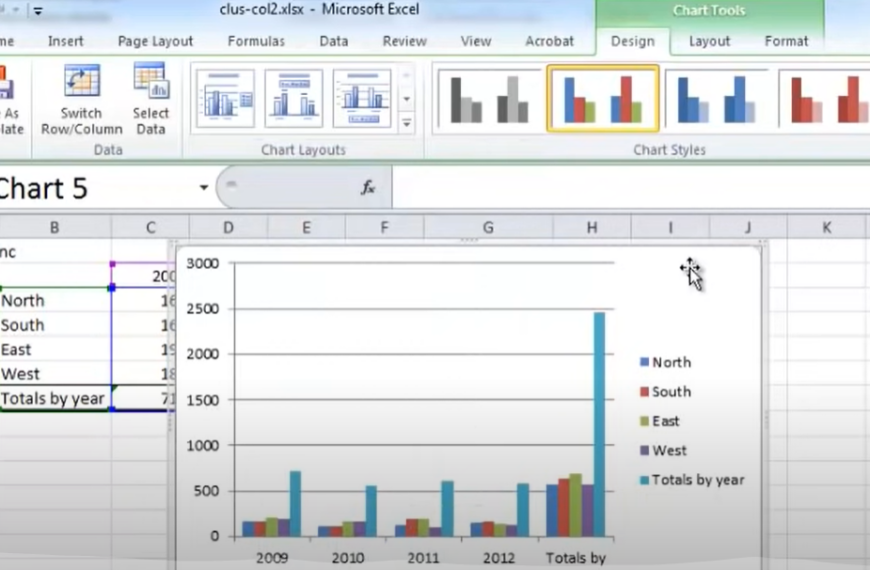This screenshot has width=870, height=570.
Task: Expand the Chart Layouts gallery with the More arrow
Action: [407, 123]
